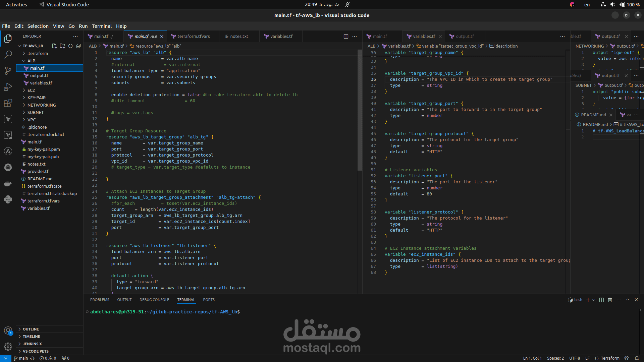
Task: Open Docker view in activity bar
Action: [8, 183]
